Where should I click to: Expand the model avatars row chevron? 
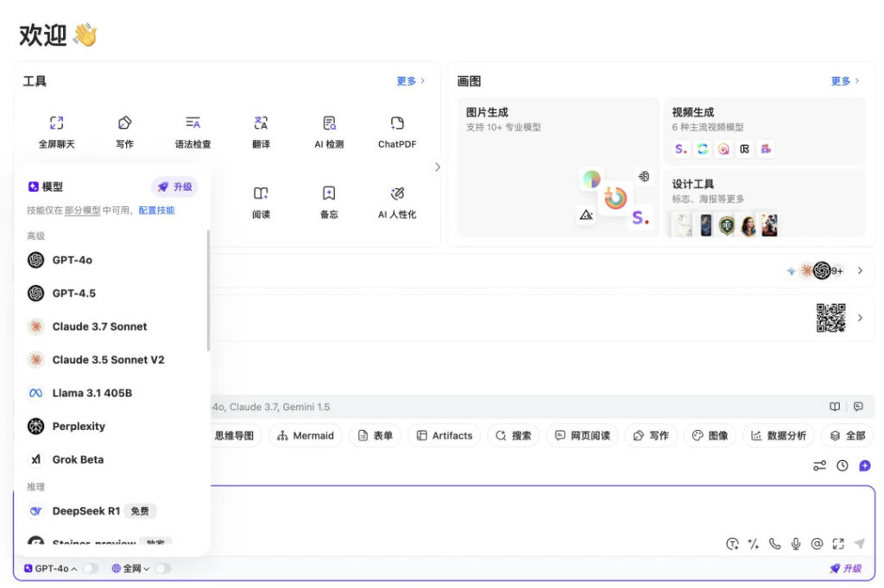tap(861, 270)
